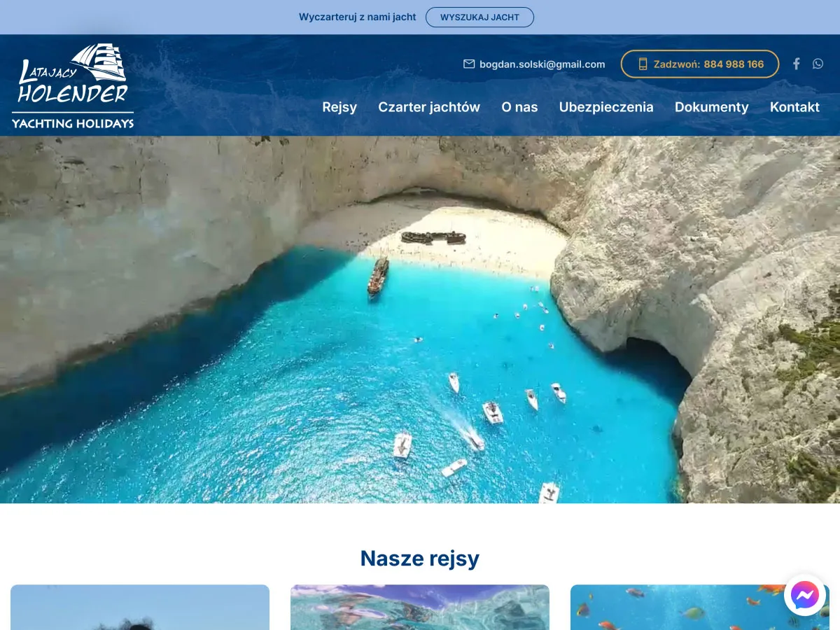Select O nas in navigation
Viewport: 840px width, 630px height.
[519, 107]
